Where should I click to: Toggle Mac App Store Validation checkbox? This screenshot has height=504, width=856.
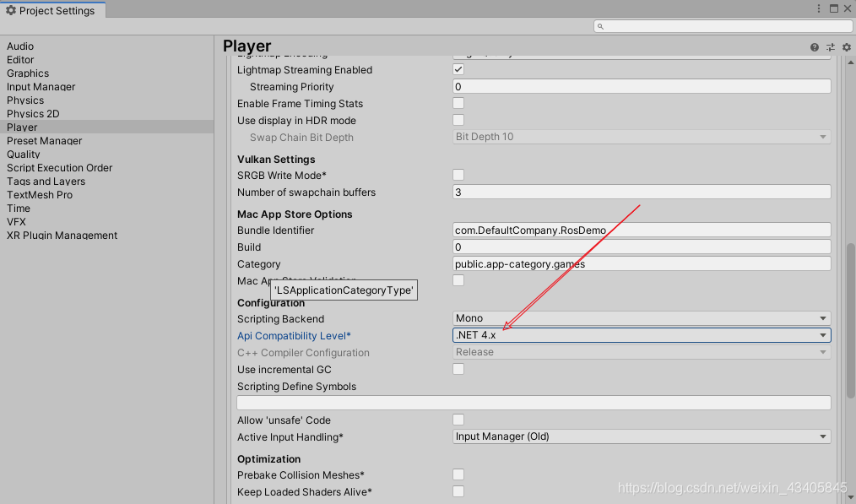pos(458,280)
